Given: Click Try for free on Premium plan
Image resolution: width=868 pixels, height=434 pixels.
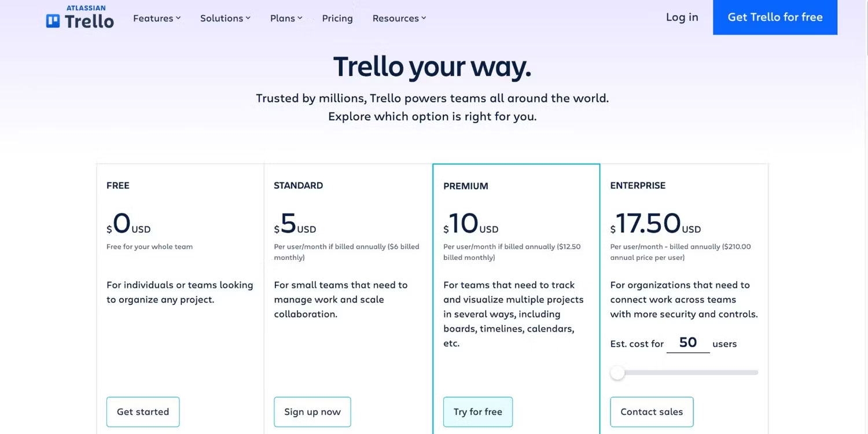Looking at the screenshot, I should (x=478, y=412).
